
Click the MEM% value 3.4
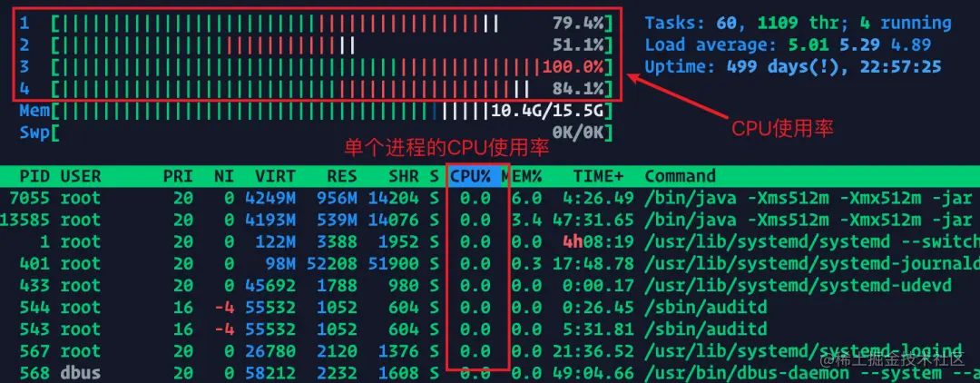click(x=526, y=221)
